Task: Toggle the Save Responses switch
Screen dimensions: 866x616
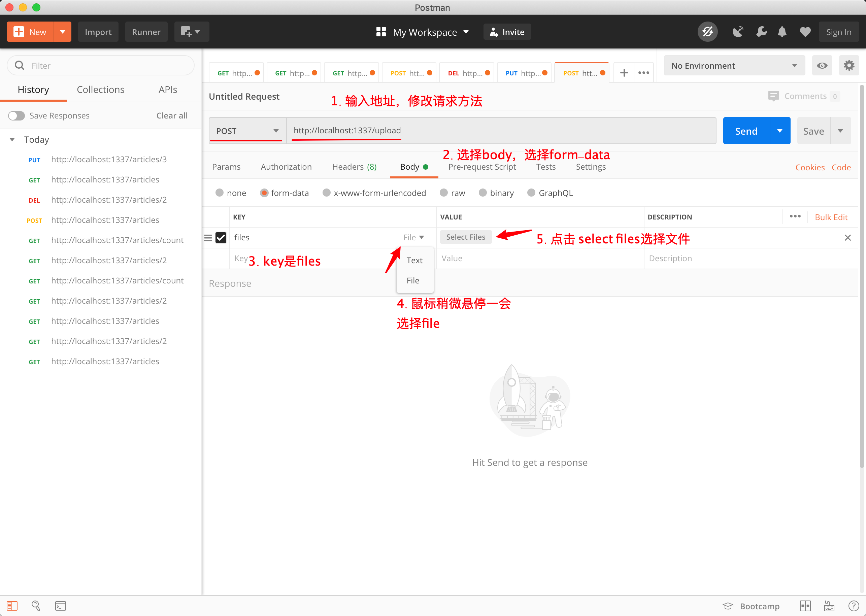Action: point(16,116)
